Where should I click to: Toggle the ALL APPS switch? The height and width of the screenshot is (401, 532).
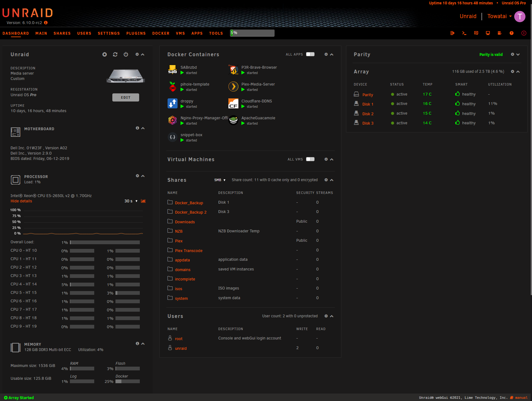[x=310, y=54]
